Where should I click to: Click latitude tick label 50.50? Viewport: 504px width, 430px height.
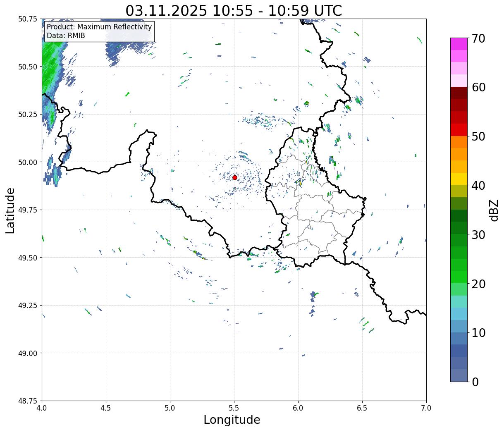(x=28, y=67)
